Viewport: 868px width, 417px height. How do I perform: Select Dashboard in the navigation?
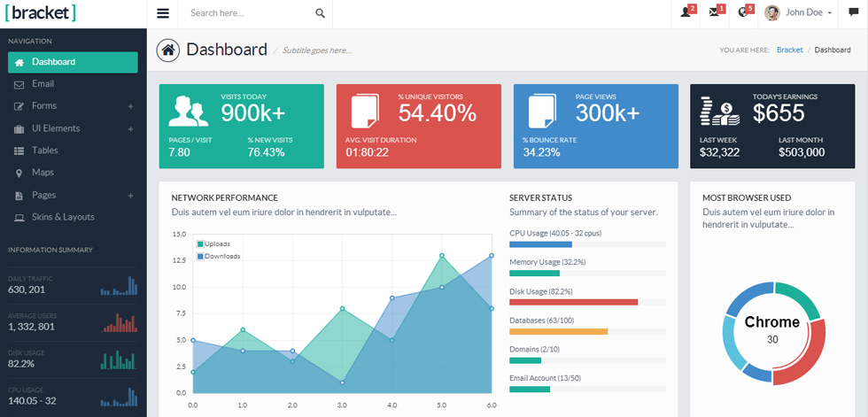coord(73,62)
